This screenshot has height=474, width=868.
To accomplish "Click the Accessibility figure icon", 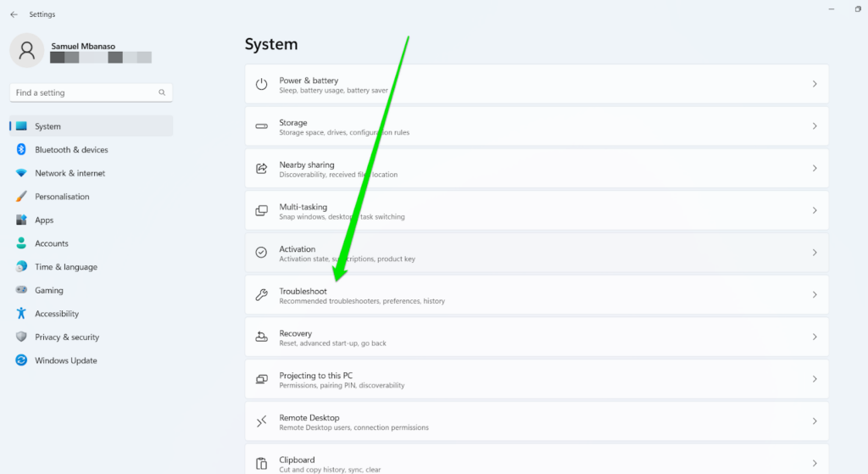I will click(21, 314).
